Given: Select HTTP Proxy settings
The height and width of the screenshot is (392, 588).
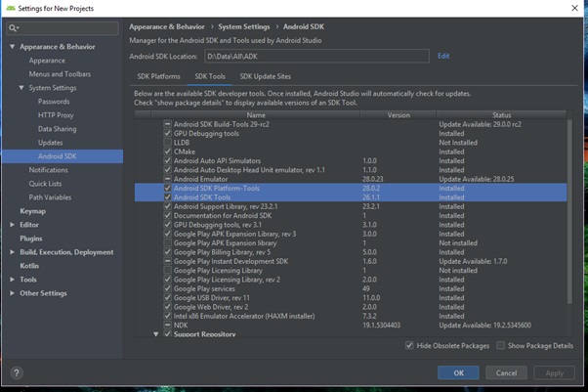Looking at the screenshot, I should [56, 115].
